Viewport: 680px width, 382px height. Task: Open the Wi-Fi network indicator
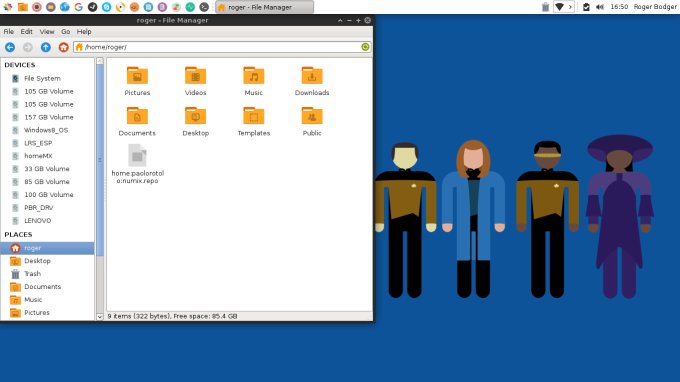coord(559,7)
